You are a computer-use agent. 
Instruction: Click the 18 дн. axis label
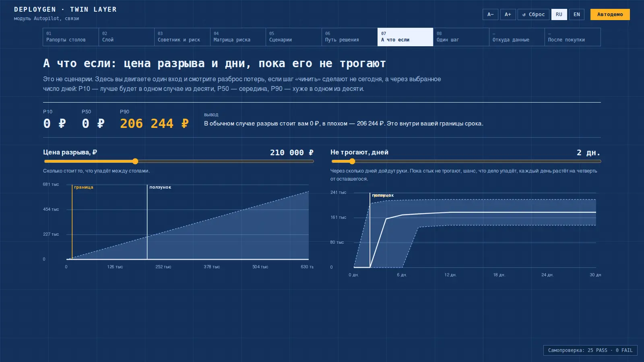point(499,275)
